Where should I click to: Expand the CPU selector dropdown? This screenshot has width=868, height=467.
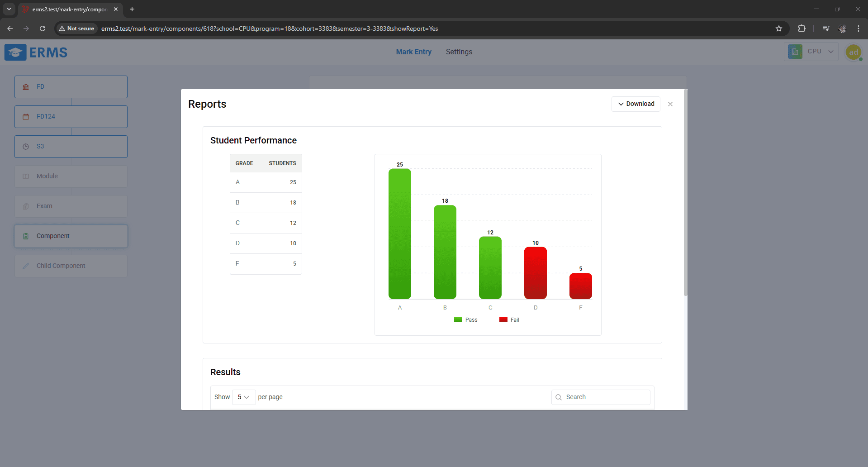pyautogui.click(x=831, y=51)
